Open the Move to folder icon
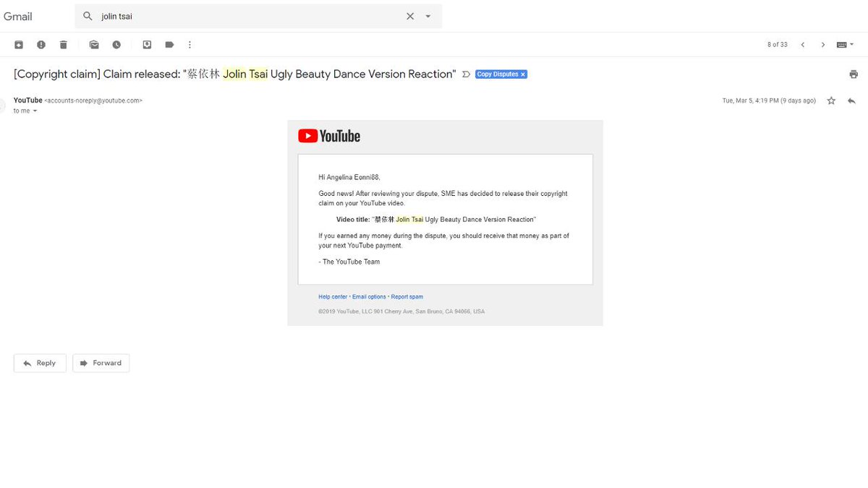 click(147, 45)
